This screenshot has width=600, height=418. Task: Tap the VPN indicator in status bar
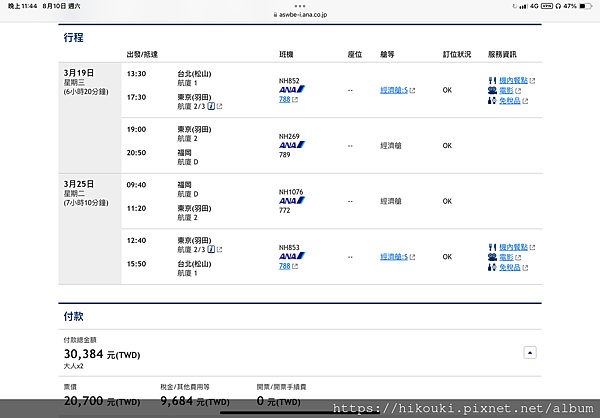click(546, 6)
